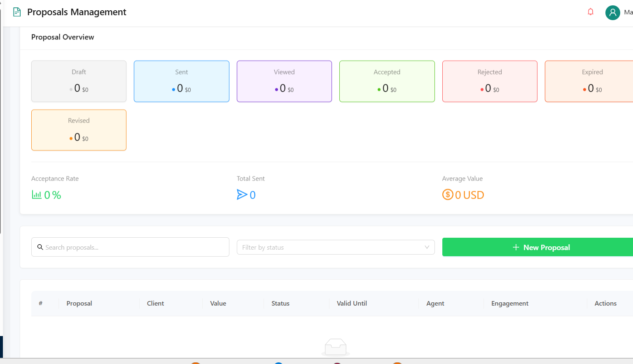
Task: Click the dollar icon next to Average Value
Action: tap(447, 195)
